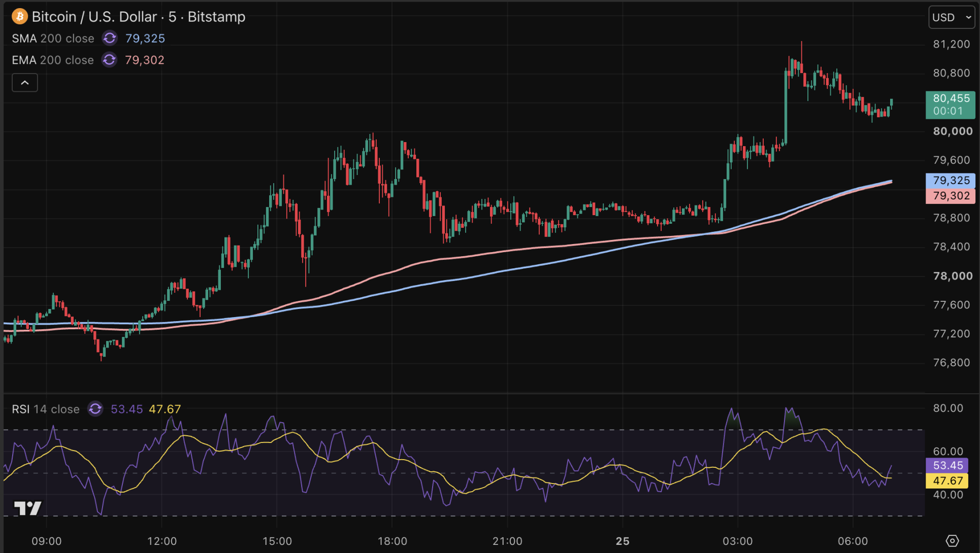Click the 18:00 time axis label
Viewport: 980px width, 553px height.
pos(393,541)
